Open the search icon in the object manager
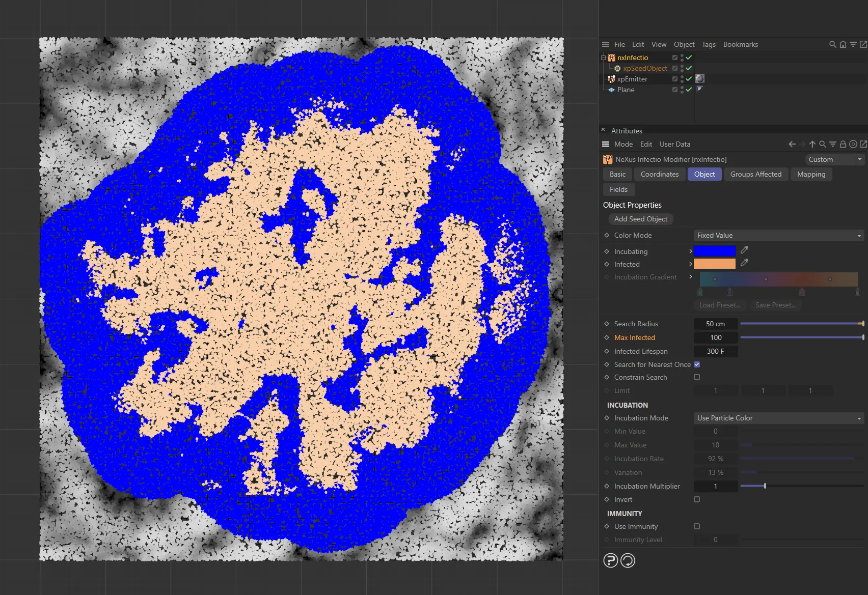The image size is (868, 595). pos(832,44)
